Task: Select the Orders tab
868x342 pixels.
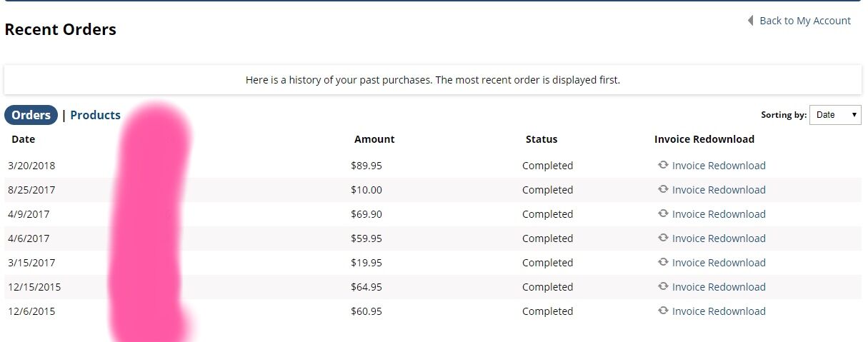Action: point(31,115)
